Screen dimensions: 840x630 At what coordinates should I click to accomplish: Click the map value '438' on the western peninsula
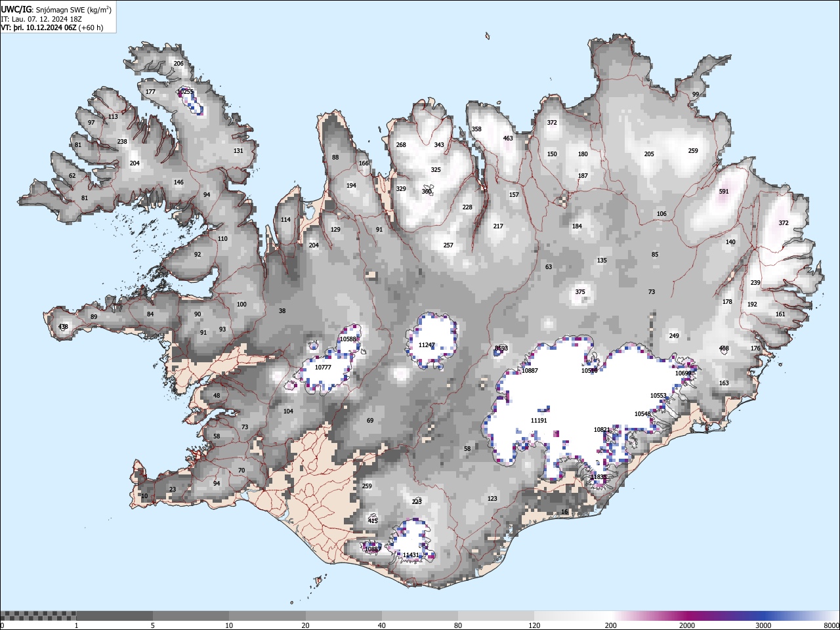click(x=63, y=327)
